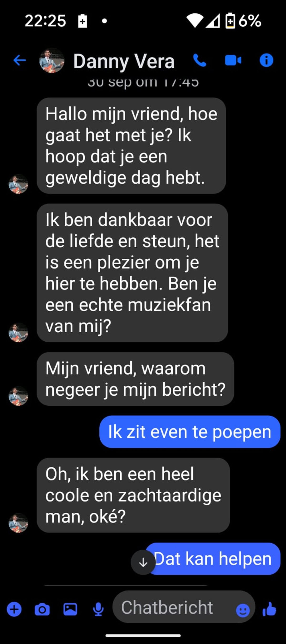Jump to latest messages with down arrow
This screenshot has width=286, height=644.
tap(143, 562)
